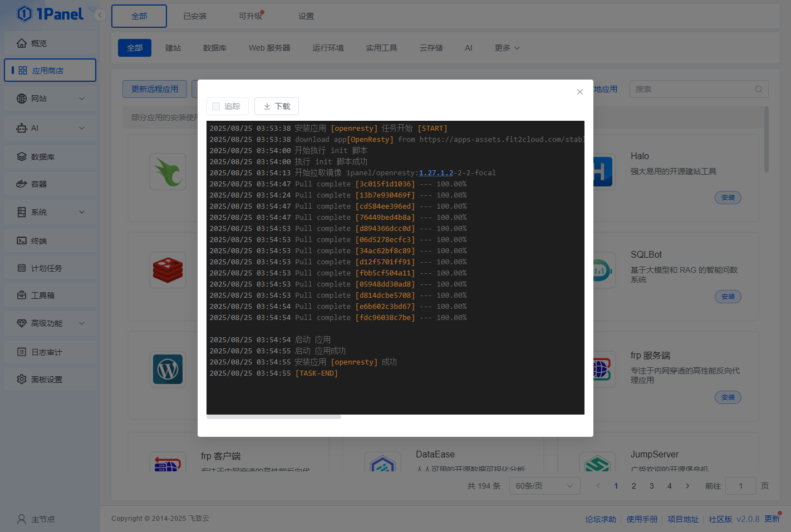Open 项目地址 project link
The height and width of the screenshot is (532, 791).
[683, 519]
